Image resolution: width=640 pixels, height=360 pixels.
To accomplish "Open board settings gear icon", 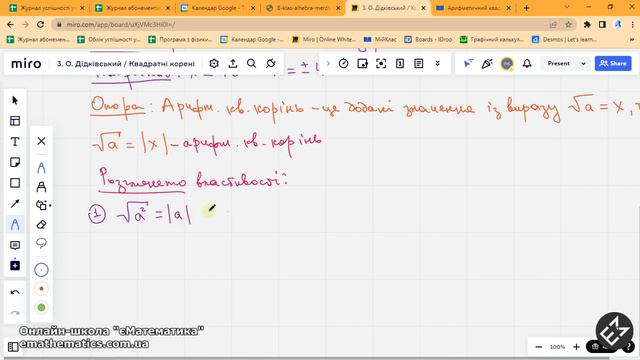I will [x=214, y=64].
